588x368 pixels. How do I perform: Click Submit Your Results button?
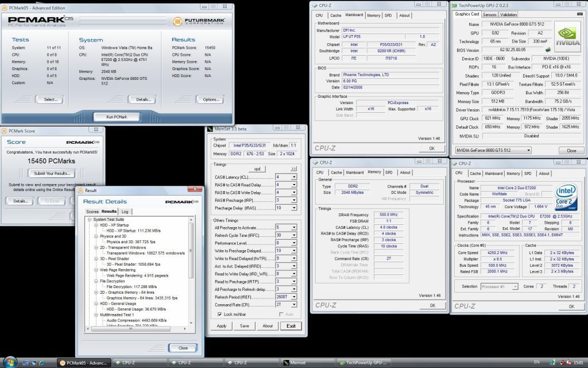pos(52,174)
